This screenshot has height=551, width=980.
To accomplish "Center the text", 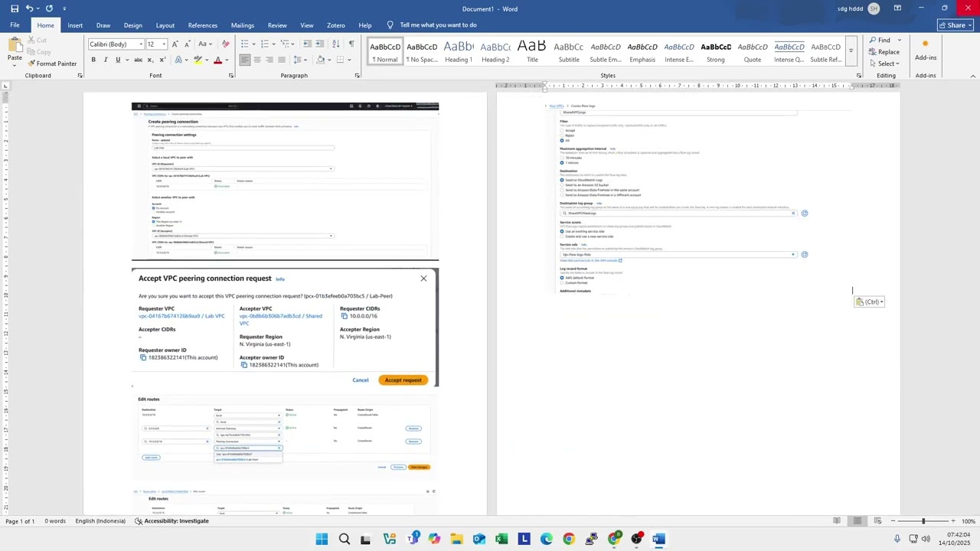I will point(257,60).
